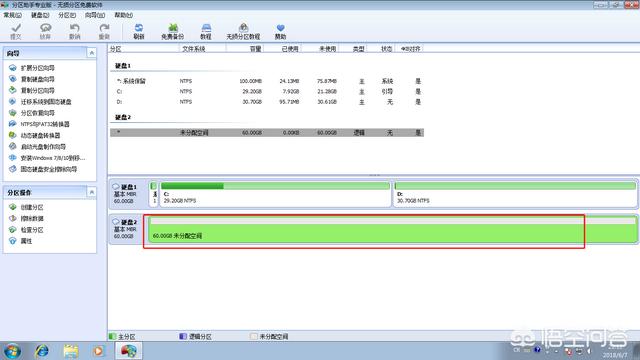Sort by the 文件系统 column header
The width and height of the screenshot is (640, 360).
(202, 49)
